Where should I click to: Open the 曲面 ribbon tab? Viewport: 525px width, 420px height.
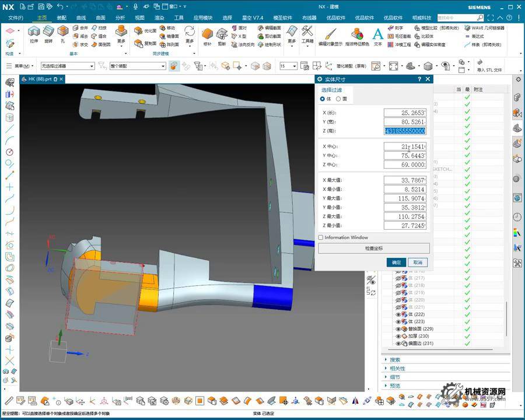(100, 17)
